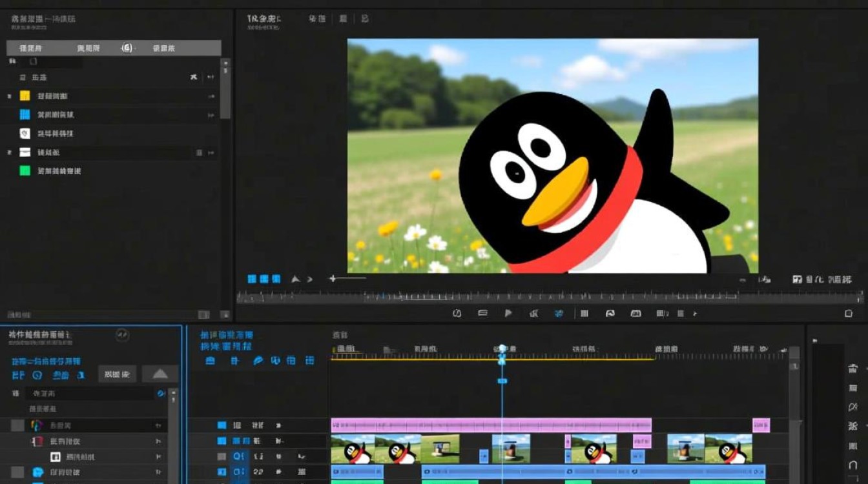
Task: Tick the gray checkbox beside the multicolored icon row
Action: click(x=17, y=425)
